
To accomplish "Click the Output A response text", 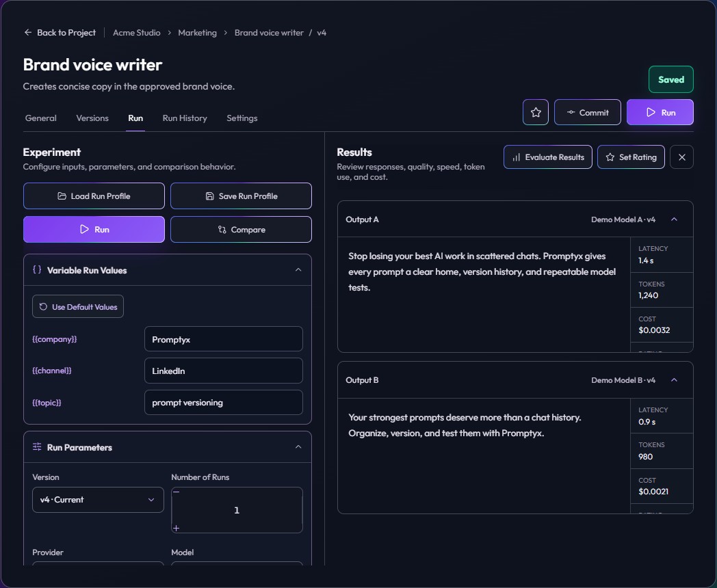I will coord(482,272).
